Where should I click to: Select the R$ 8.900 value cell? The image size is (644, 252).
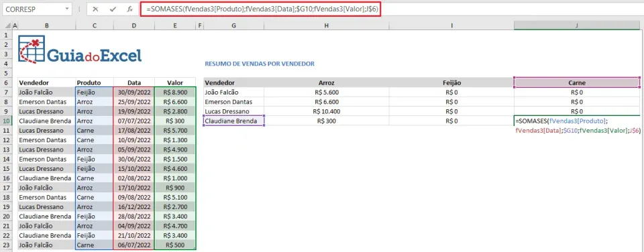[175, 92]
